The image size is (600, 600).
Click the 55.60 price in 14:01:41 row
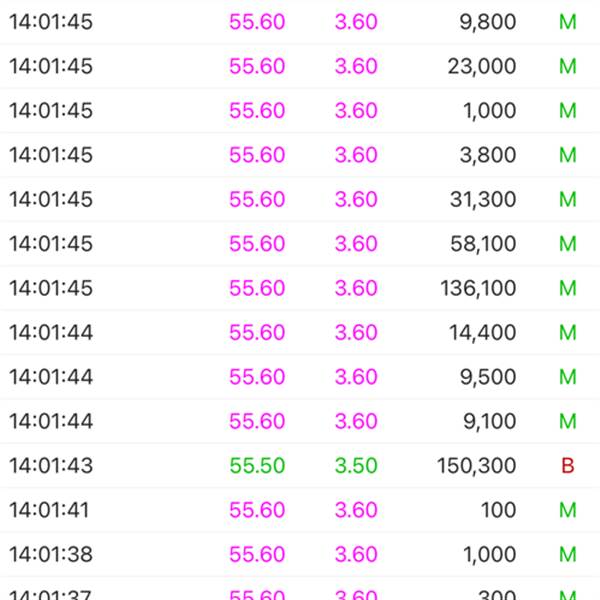(257, 510)
